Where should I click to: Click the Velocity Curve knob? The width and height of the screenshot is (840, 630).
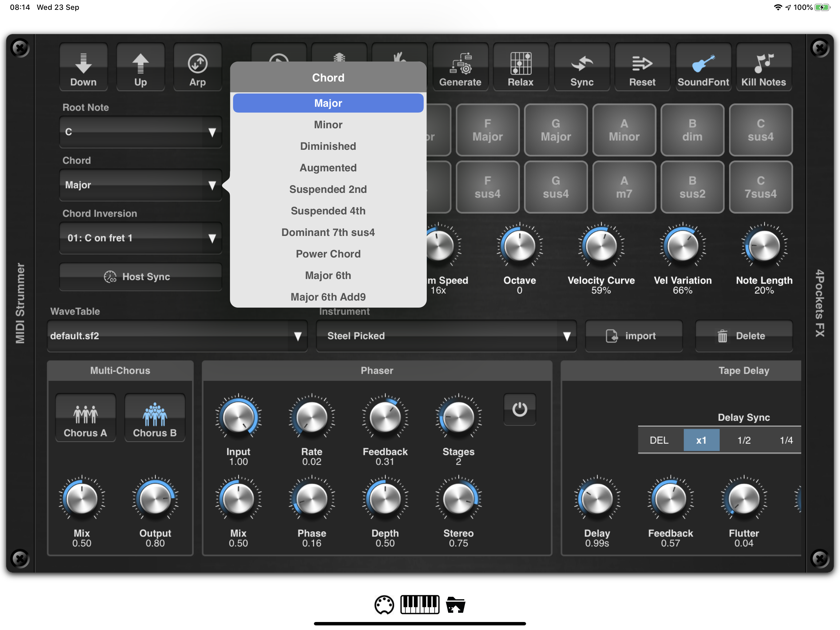601,246
